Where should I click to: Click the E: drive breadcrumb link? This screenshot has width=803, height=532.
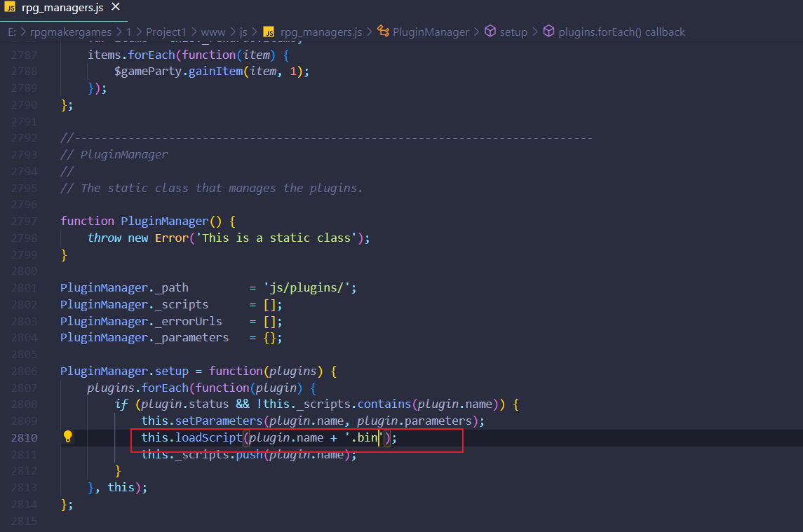coord(11,32)
